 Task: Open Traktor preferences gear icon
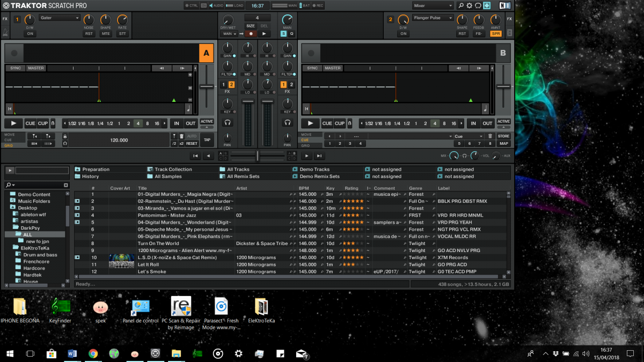tap(469, 5)
